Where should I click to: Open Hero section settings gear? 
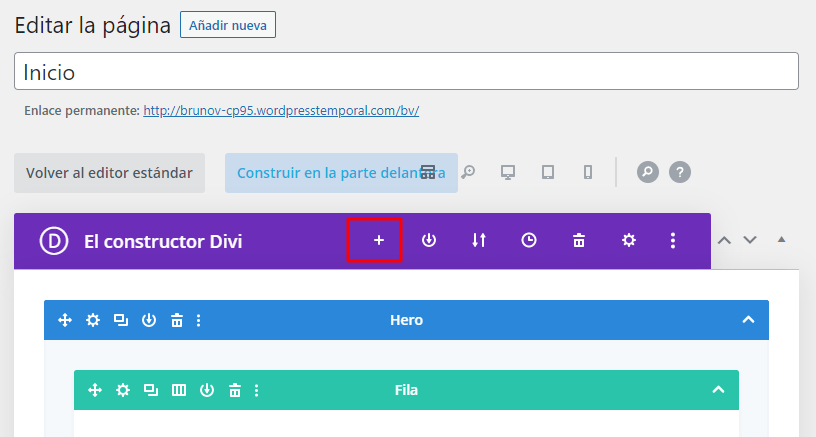click(93, 320)
